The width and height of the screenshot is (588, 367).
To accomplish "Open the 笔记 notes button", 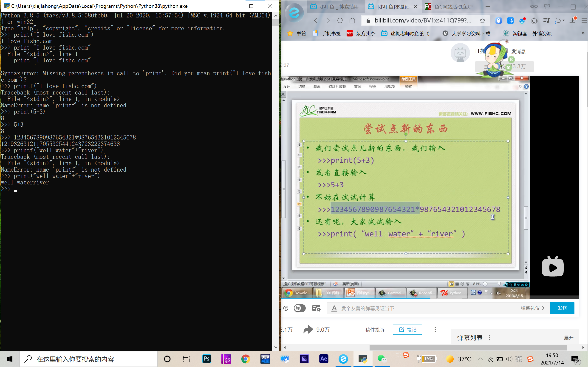I will coord(407,329).
